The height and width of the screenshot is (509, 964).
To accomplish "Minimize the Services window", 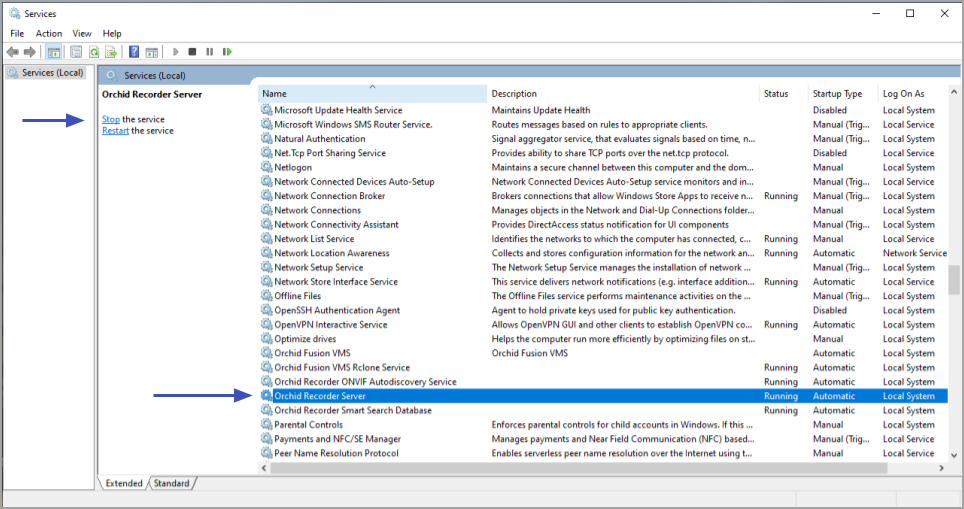I will tap(876, 13).
